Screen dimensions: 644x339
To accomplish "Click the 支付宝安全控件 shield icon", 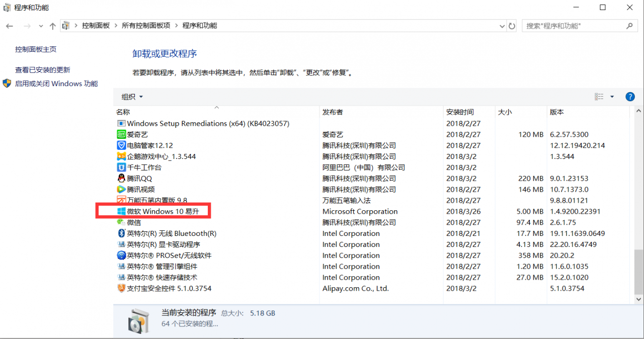I will point(121,289).
